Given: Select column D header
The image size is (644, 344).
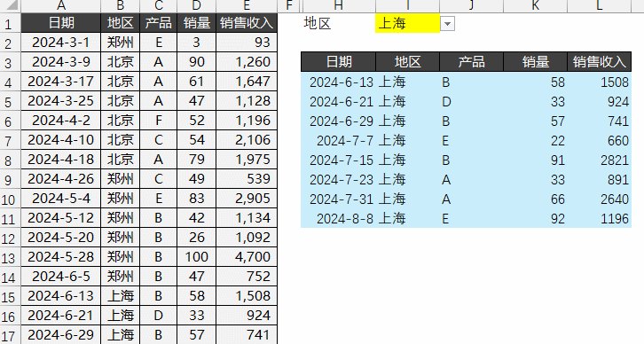Looking at the screenshot, I should click(197, 5).
